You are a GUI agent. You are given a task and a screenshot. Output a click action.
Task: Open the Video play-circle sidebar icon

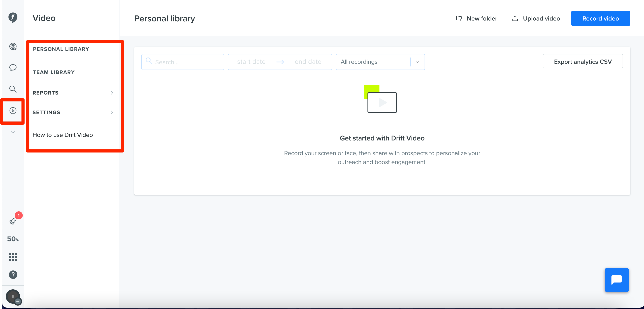coord(13,111)
